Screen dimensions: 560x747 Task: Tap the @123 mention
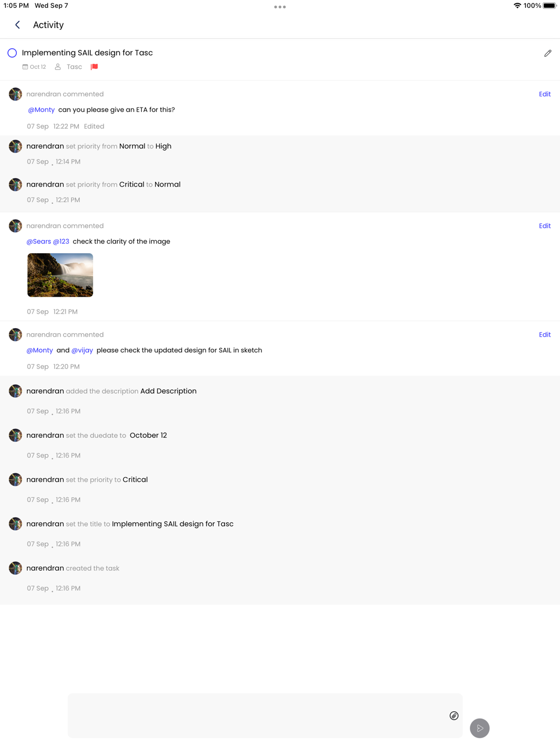coord(61,241)
